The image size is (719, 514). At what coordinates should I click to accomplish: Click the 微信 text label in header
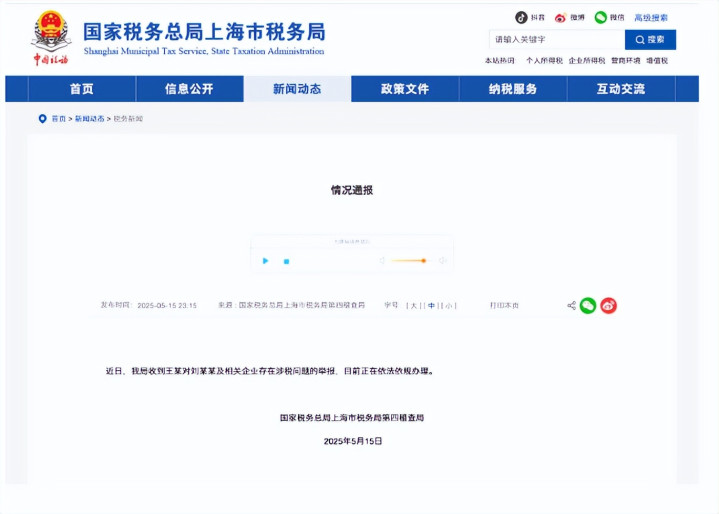(617, 18)
